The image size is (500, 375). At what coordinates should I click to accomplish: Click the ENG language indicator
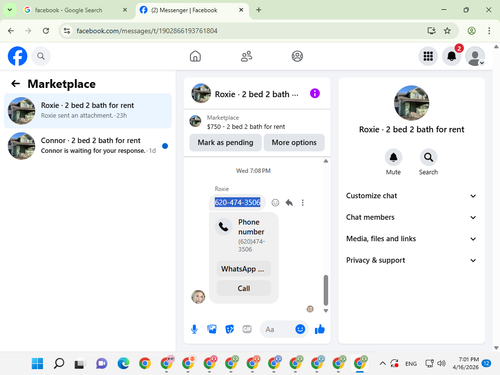[411, 364]
